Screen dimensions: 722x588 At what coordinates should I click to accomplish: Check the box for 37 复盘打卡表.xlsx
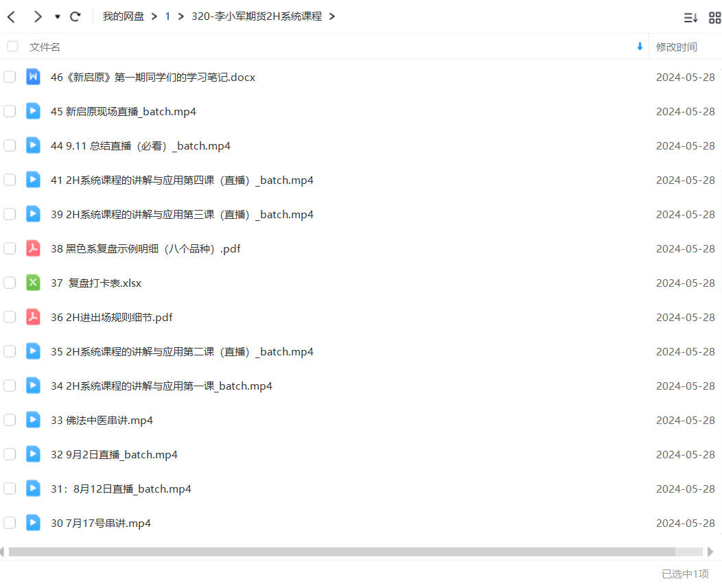coord(10,283)
